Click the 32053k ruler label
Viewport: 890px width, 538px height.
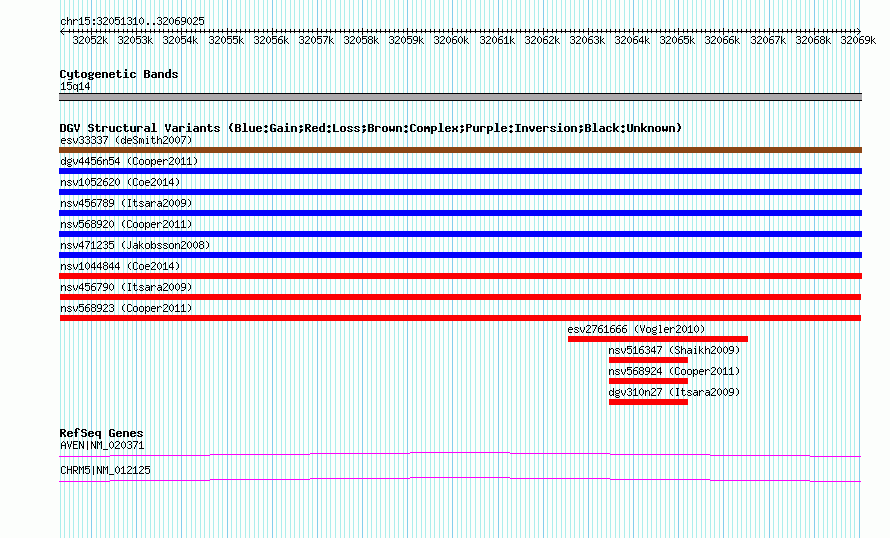coord(135,40)
